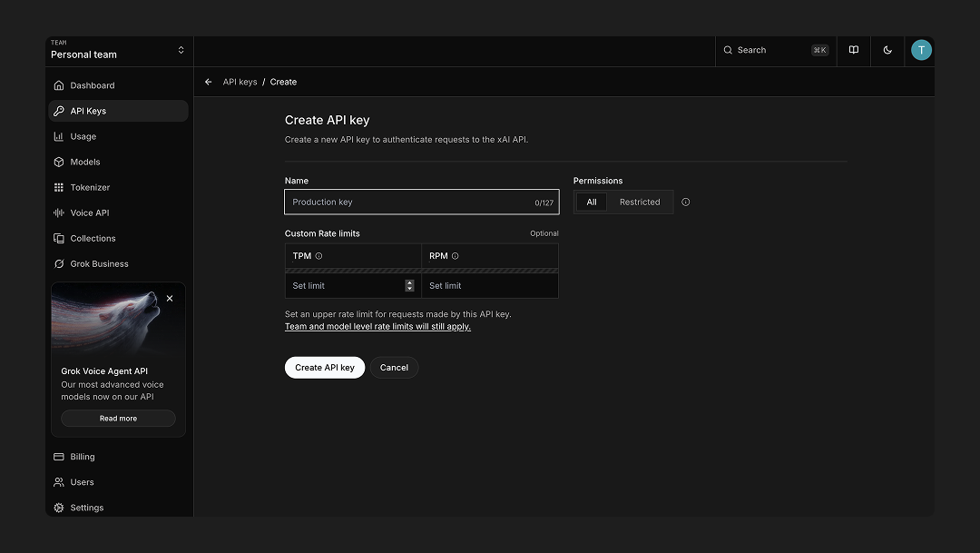Focus the RPM Set limit field
This screenshot has height=553, width=980.
[490, 286]
